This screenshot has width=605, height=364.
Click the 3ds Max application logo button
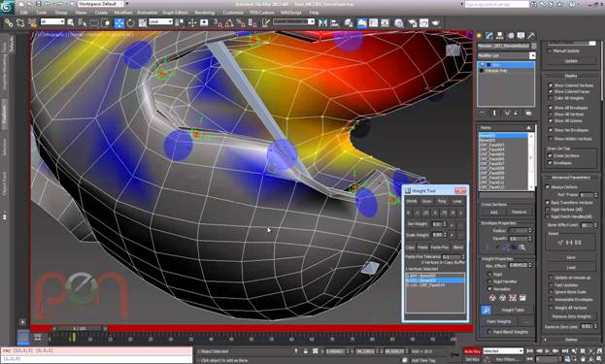point(7,7)
